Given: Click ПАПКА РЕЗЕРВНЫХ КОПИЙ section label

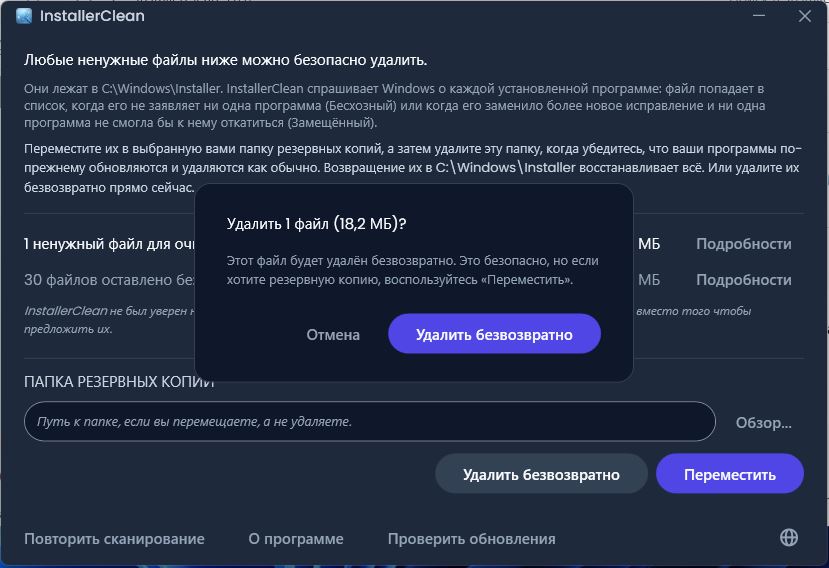Looking at the screenshot, I should pos(119,382).
